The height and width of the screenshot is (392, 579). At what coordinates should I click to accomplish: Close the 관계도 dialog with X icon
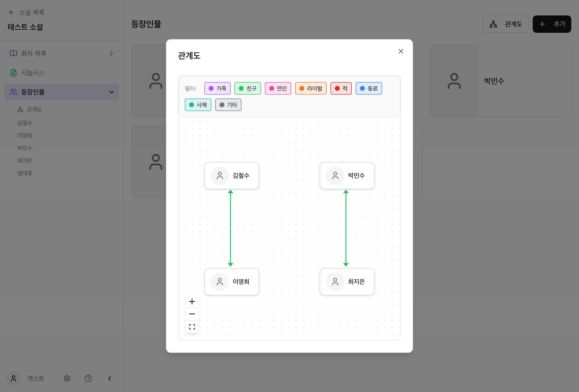(401, 51)
